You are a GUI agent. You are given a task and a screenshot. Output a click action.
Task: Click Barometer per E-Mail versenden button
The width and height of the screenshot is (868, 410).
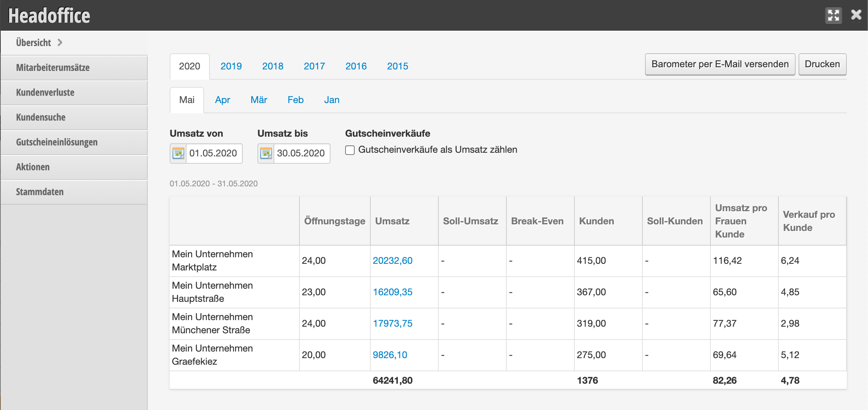(720, 64)
